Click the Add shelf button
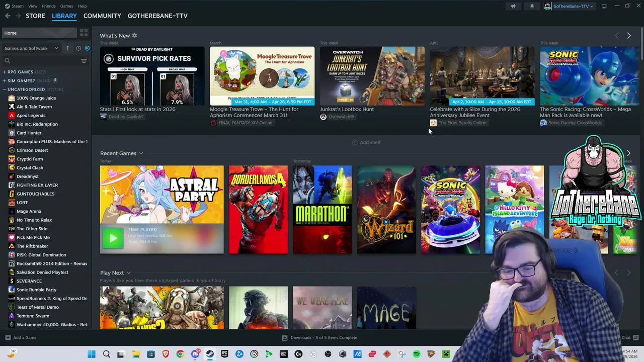Image resolution: width=644 pixels, height=362 pixels. click(366, 142)
